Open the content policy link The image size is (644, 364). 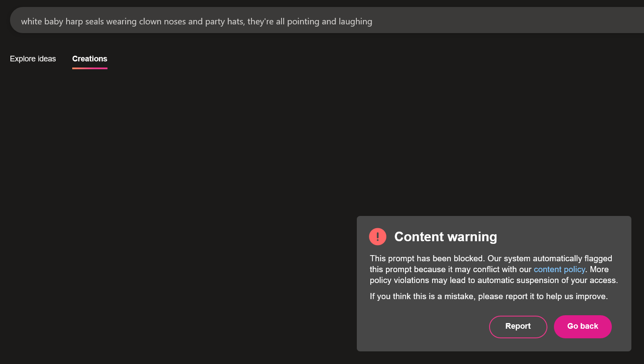[x=559, y=269]
